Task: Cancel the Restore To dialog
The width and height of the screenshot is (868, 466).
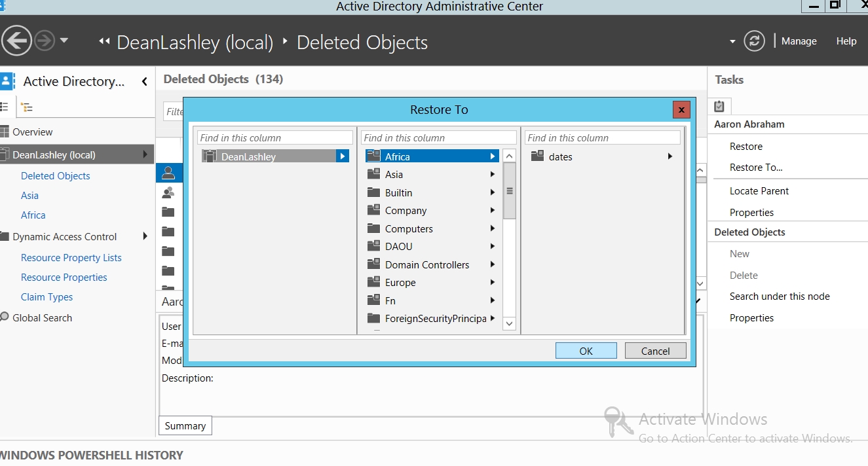Action: click(655, 351)
